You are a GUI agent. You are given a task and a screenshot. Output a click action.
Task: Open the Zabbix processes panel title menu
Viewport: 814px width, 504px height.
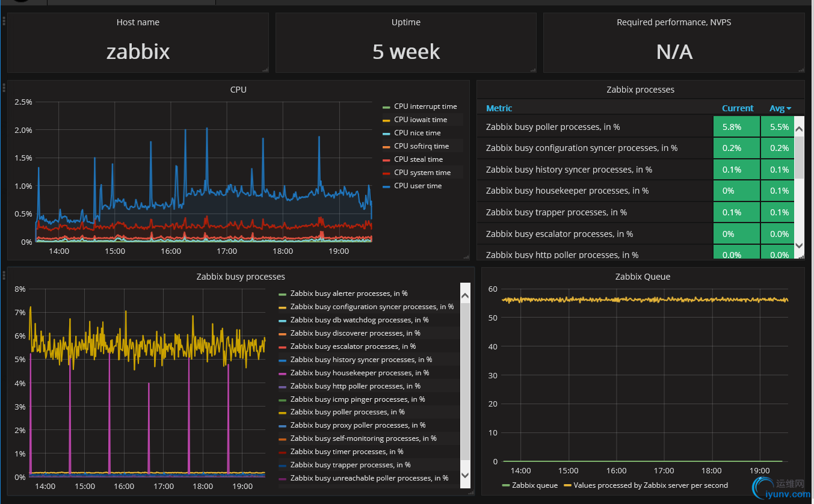(640, 90)
